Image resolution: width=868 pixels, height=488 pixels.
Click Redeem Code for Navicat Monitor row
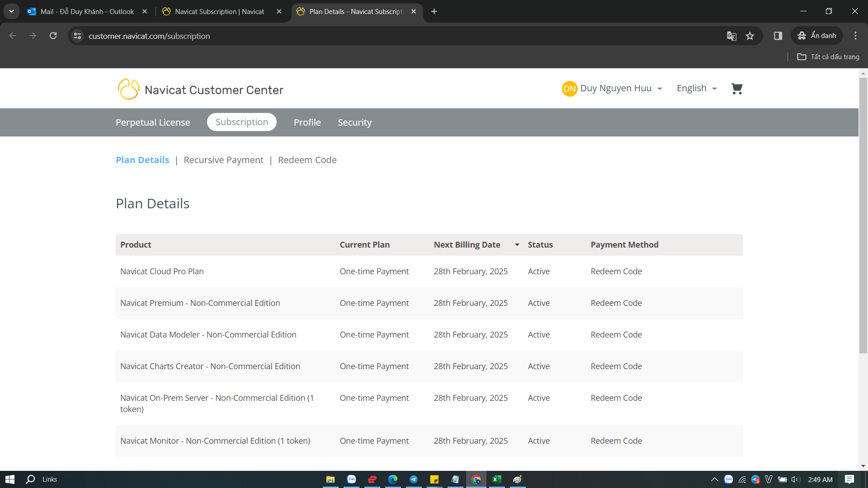pos(616,441)
